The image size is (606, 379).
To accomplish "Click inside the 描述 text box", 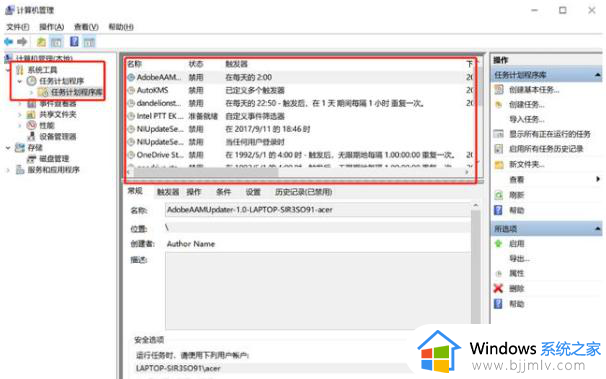I will click(318, 291).
